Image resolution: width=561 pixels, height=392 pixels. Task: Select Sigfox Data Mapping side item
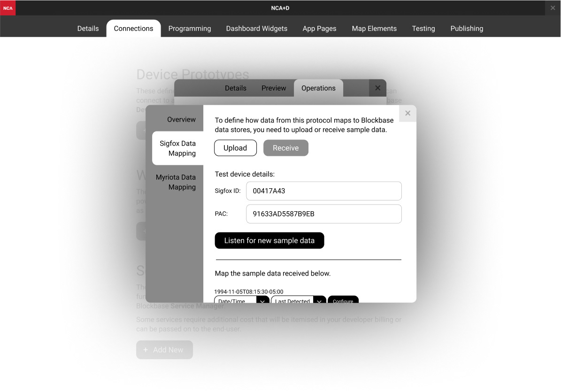[x=178, y=148]
